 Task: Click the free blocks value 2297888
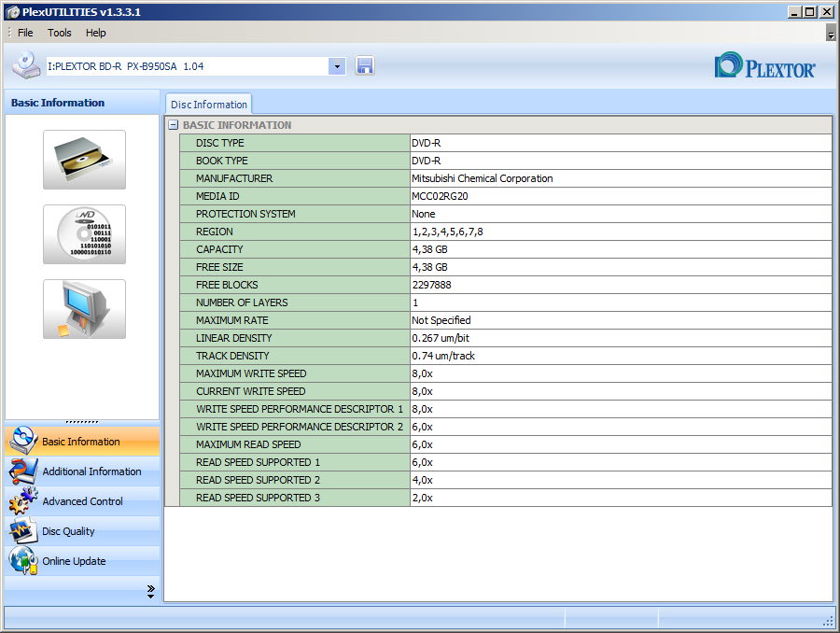coord(432,285)
